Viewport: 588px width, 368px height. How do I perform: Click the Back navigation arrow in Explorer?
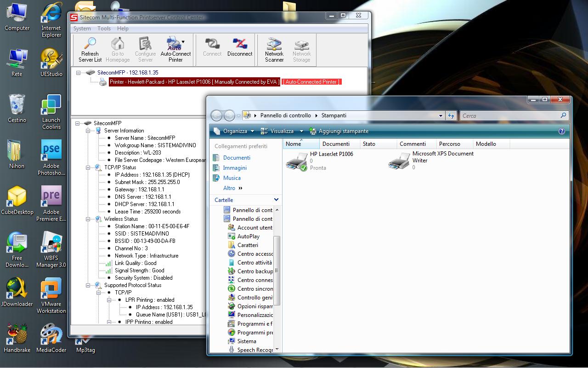pyautogui.click(x=217, y=115)
